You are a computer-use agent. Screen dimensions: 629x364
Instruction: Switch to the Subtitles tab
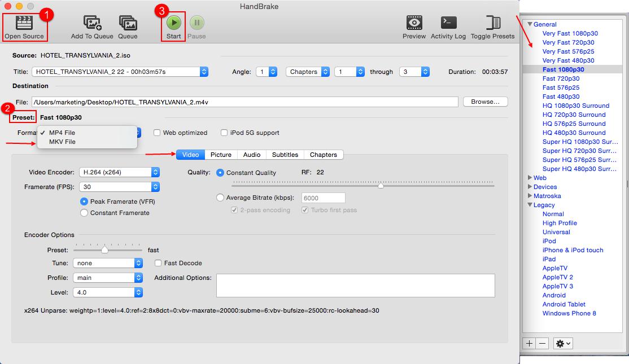point(285,155)
